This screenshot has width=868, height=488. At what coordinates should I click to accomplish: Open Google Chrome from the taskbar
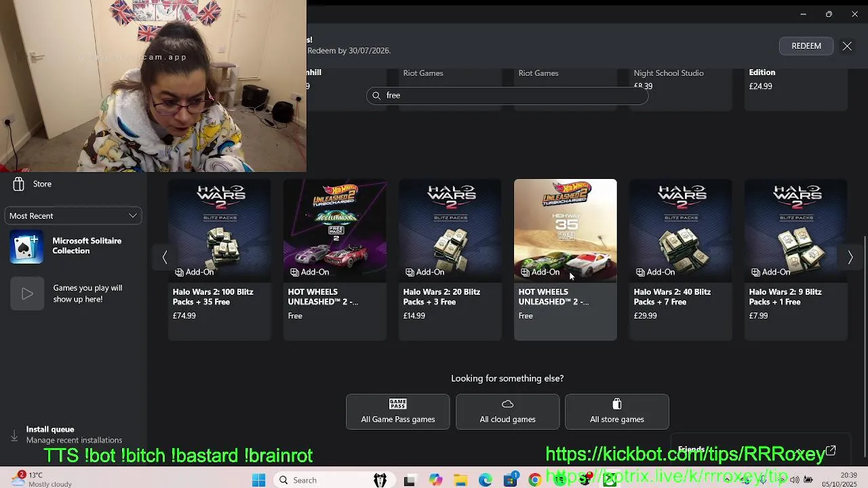point(535,480)
